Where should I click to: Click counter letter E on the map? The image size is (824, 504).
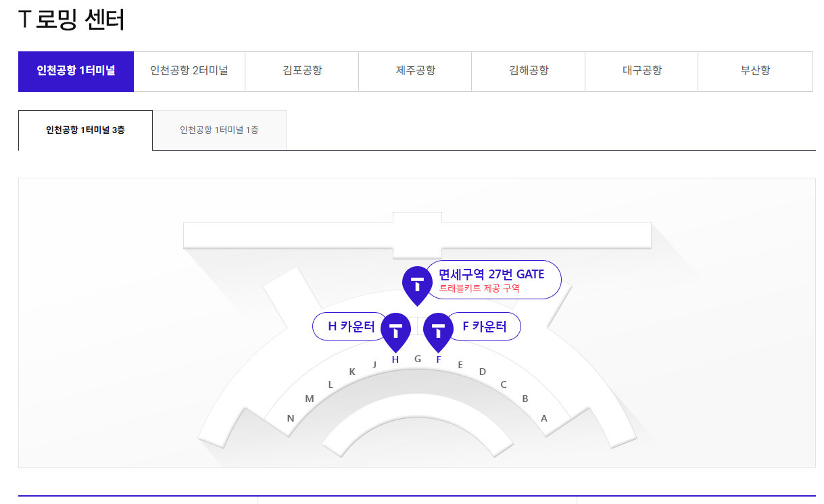point(460,365)
